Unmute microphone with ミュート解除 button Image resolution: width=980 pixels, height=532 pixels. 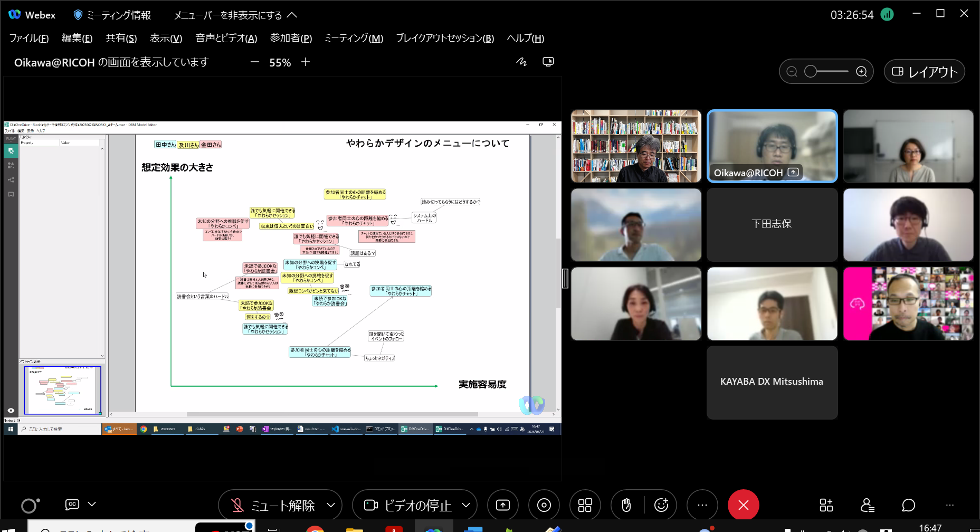tap(273, 505)
